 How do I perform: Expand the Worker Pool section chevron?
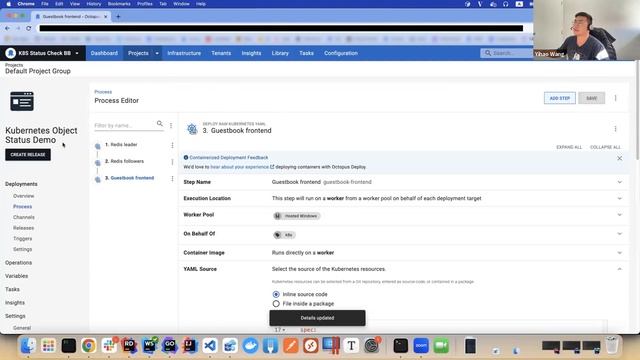[620, 215]
